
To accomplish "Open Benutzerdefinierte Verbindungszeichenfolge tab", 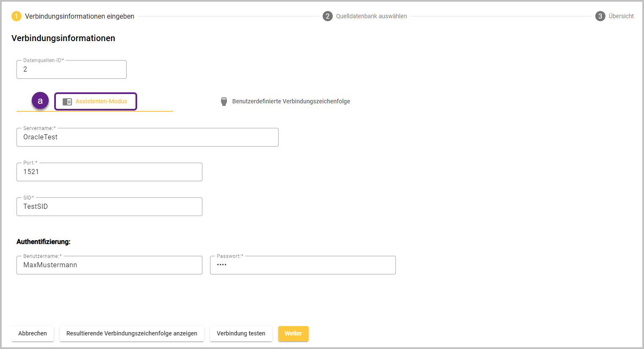I will click(291, 102).
